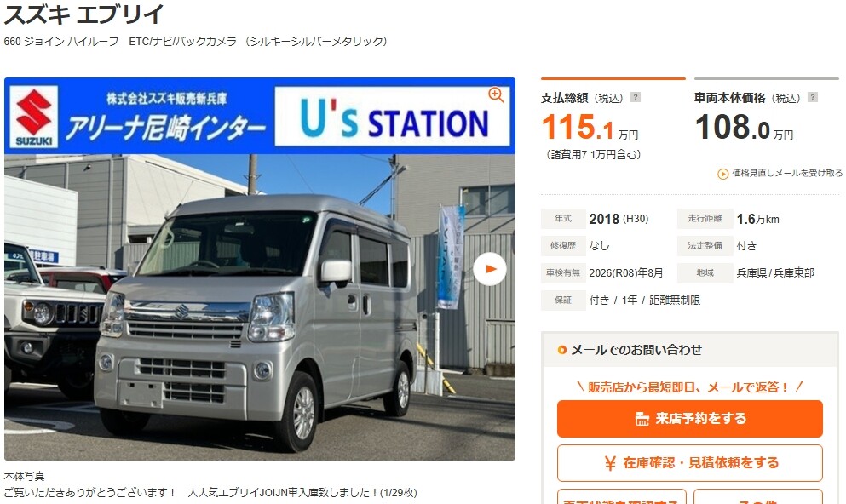This screenshot has height=504, width=846.
Task: Click the U's STATION banner logo
Action: (x=392, y=117)
